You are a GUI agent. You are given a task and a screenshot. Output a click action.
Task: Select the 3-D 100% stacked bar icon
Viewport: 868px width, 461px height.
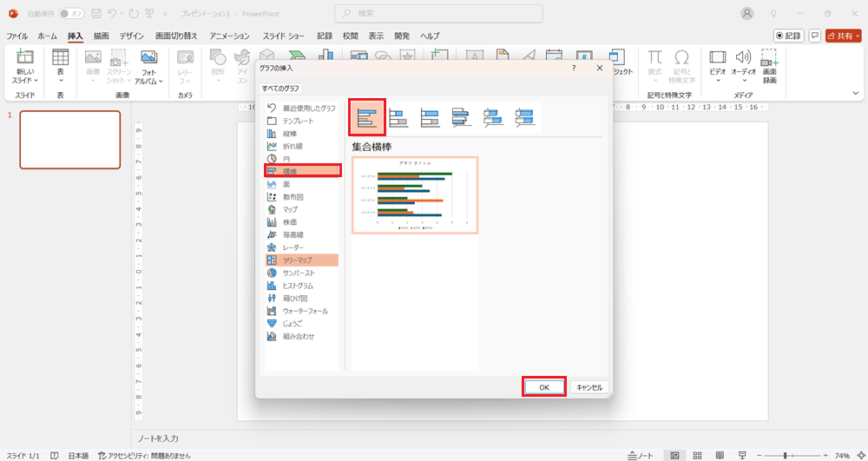click(524, 117)
